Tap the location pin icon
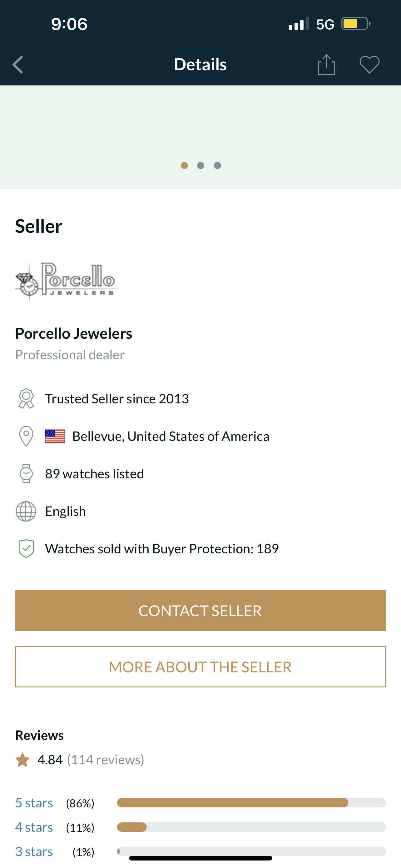This screenshot has height=868, width=401. (x=26, y=436)
